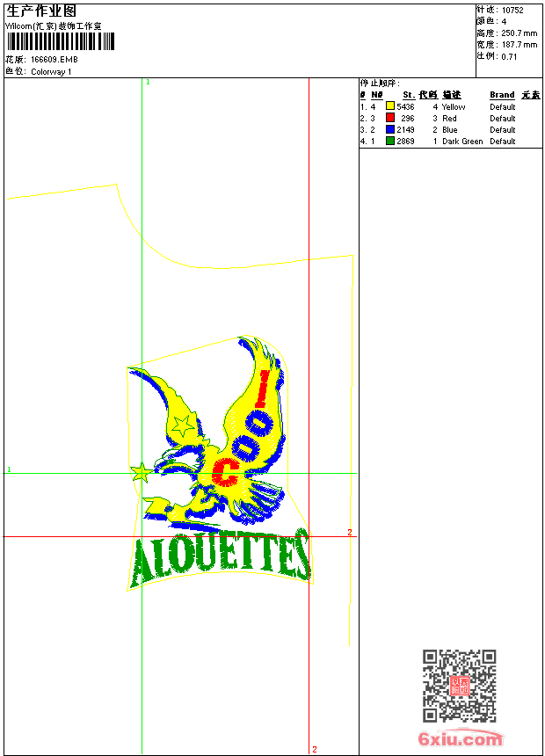Click the barcode under the Wilcom heading
Screen dimensions: 545x756
pyautogui.click(x=61, y=41)
